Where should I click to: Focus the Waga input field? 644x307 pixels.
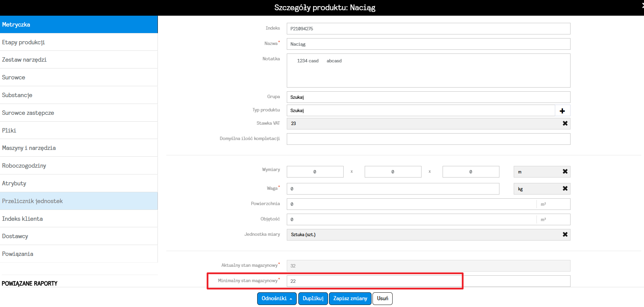tap(393, 189)
